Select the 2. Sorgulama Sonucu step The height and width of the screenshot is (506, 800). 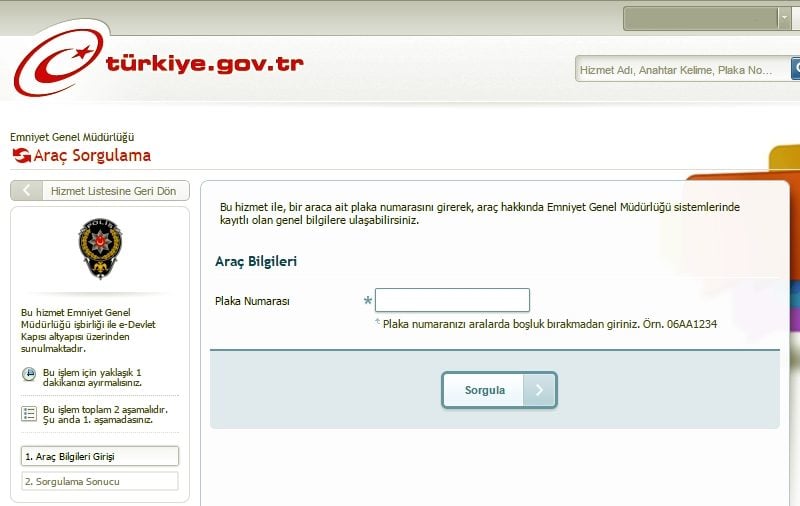pos(99,481)
